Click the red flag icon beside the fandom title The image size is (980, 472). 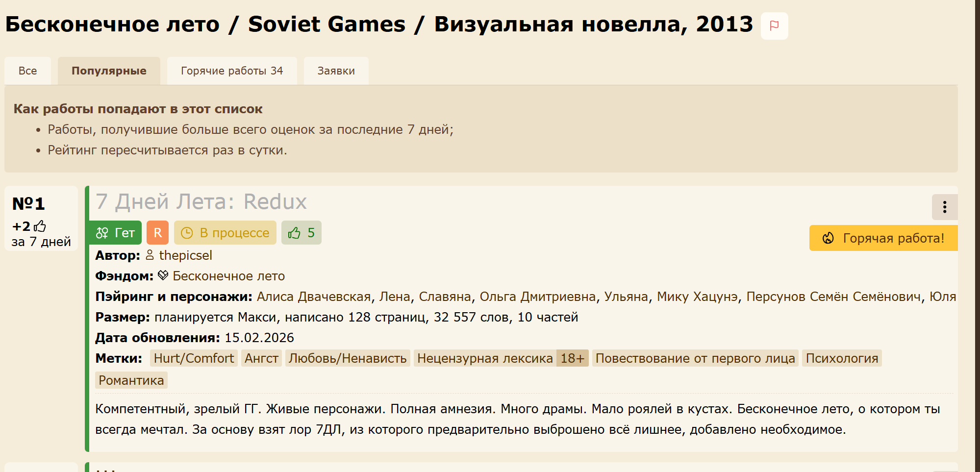774,25
